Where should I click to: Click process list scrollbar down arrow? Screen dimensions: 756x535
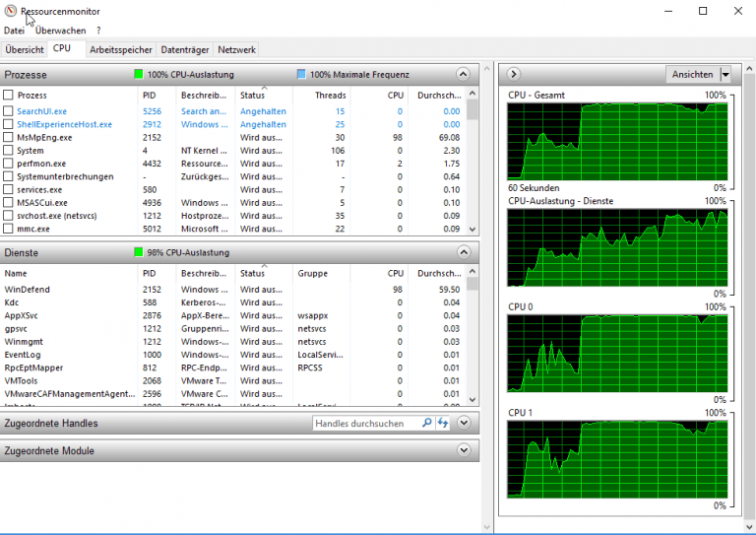pos(472,230)
